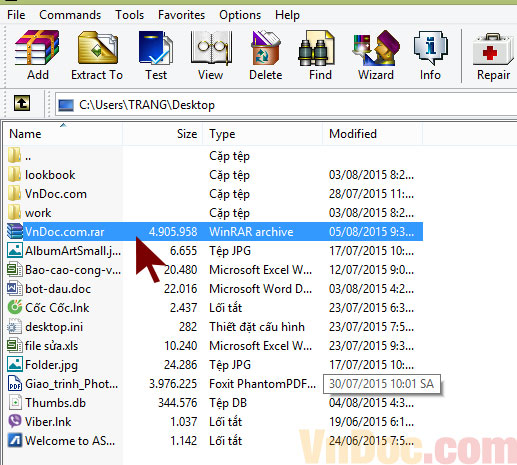Select the Giao_trinh_Phot PDF icon
The width and height of the screenshot is (517, 465).
(x=15, y=383)
